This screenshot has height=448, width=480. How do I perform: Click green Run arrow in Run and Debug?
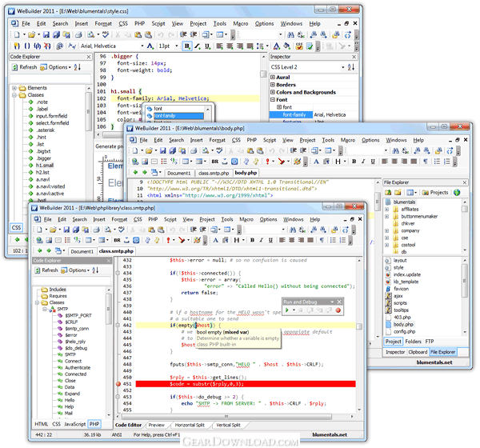tap(287, 310)
